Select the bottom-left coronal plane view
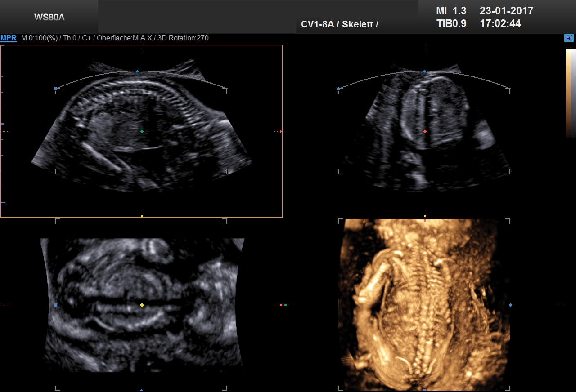 click(142, 305)
